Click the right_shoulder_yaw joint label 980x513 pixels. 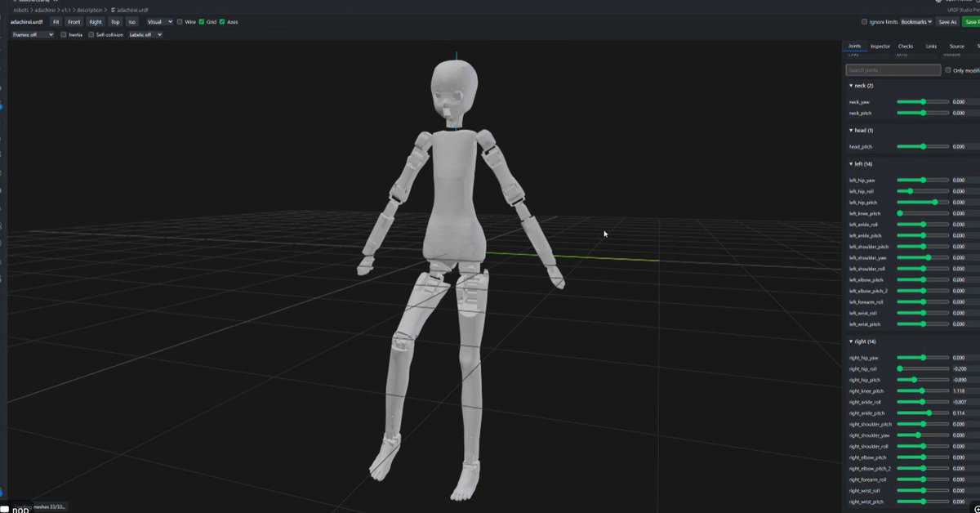869,435
